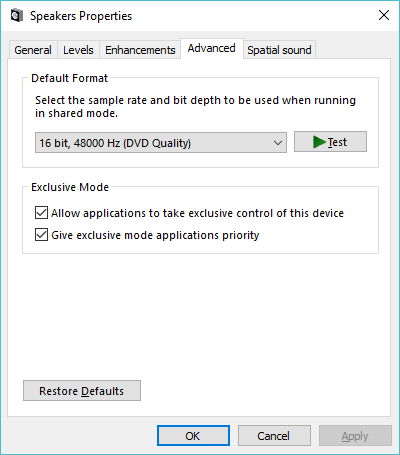Click the Exclusive Mode group heading
This screenshot has height=455, width=400.
(70, 187)
